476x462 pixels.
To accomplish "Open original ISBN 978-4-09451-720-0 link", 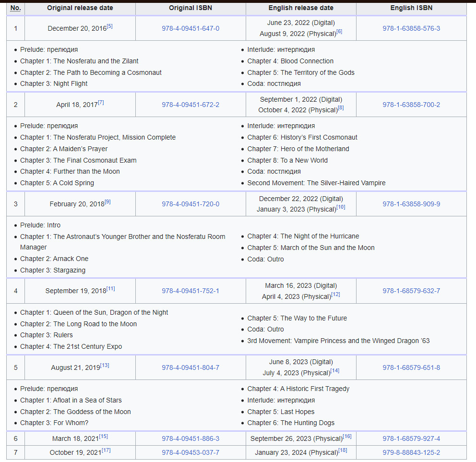I will [190, 204].
